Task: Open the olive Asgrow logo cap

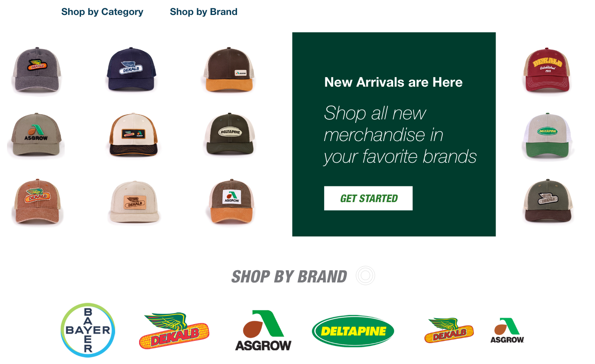Action: (x=36, y=134)
